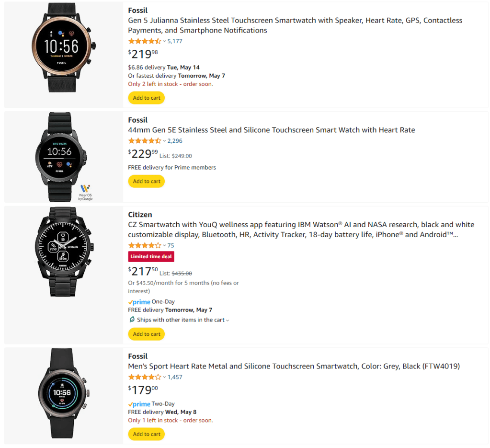Click the star rating of 44mm Gen 5E

[145, 141]
